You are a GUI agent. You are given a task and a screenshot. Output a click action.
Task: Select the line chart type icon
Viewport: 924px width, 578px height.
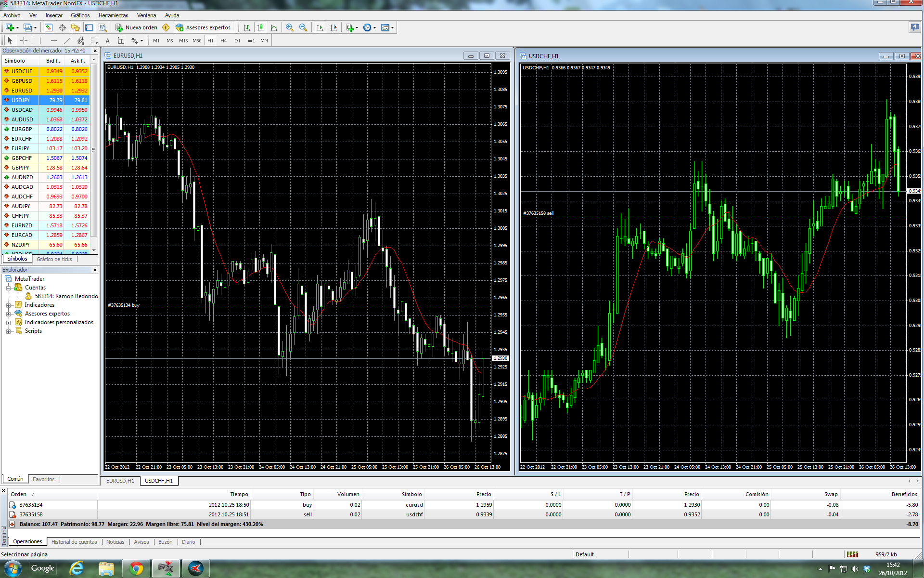pos(274,27)
